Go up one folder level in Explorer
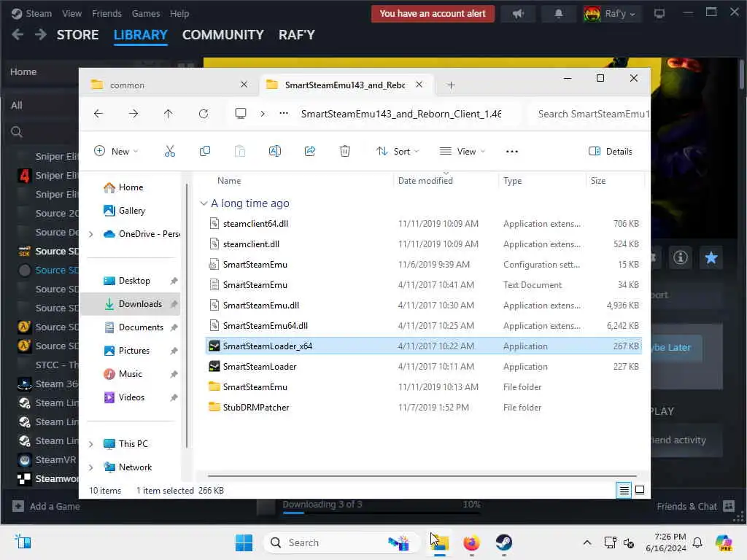The width and height of the screenshot is (747, 560). [x=169, y=114]
